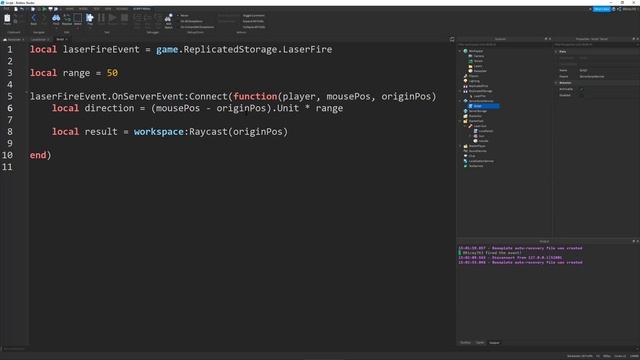Viewport: 640px width, 360px height.
Task: Select the Baseplate part in Explorer
Action: coord(480,71)
